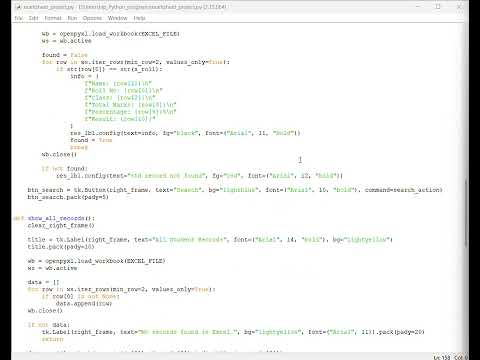This screenshot has width=480, height=360.
Task: Open the Help menu
Action: [139, 18]
